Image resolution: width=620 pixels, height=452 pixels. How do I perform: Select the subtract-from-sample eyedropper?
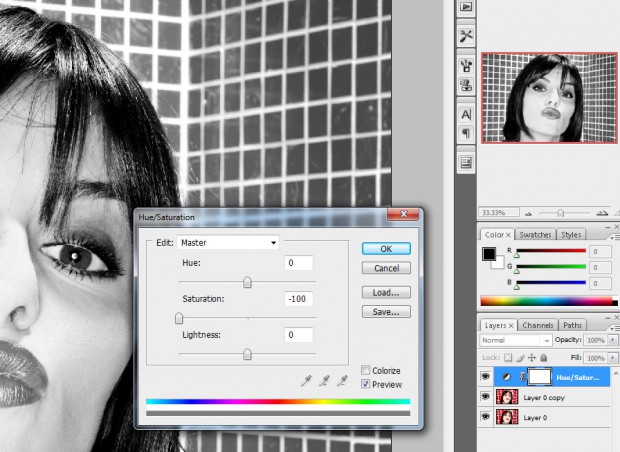coord(342,381)
